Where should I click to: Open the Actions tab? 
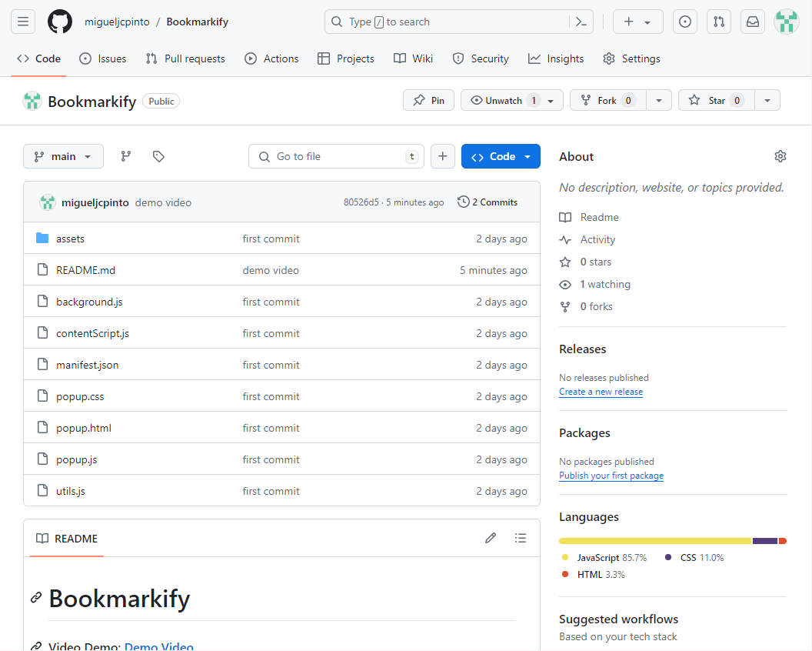click(272, 58)
